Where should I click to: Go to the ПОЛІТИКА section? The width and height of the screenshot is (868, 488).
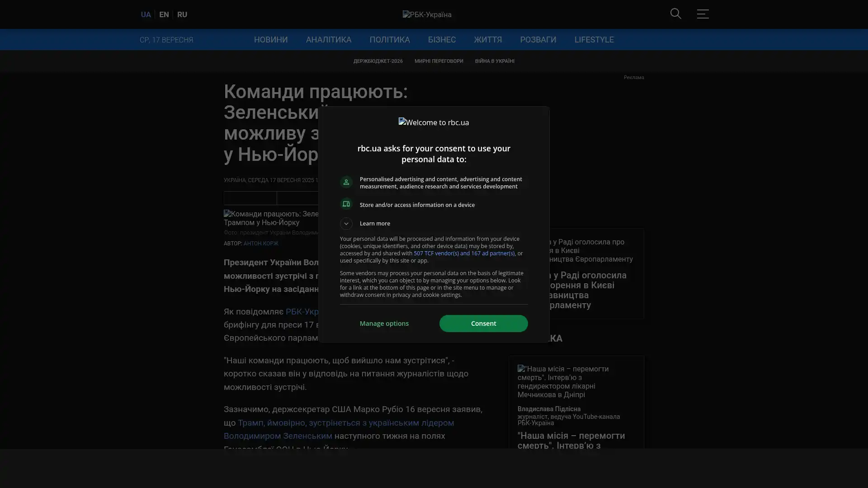pyautogui.click(x=389, y=40)
